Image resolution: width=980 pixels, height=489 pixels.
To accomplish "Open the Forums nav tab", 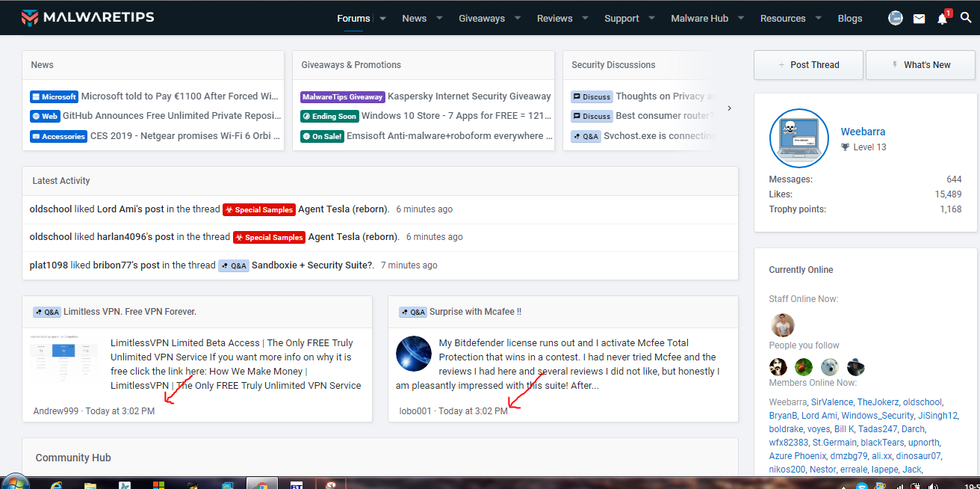I will point(353,19).
